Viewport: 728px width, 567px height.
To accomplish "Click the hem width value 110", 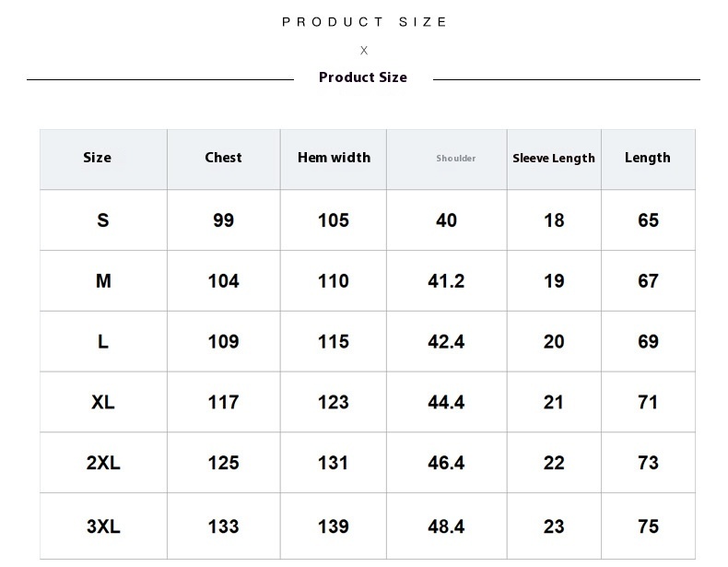I will click(x=334, y=281).
